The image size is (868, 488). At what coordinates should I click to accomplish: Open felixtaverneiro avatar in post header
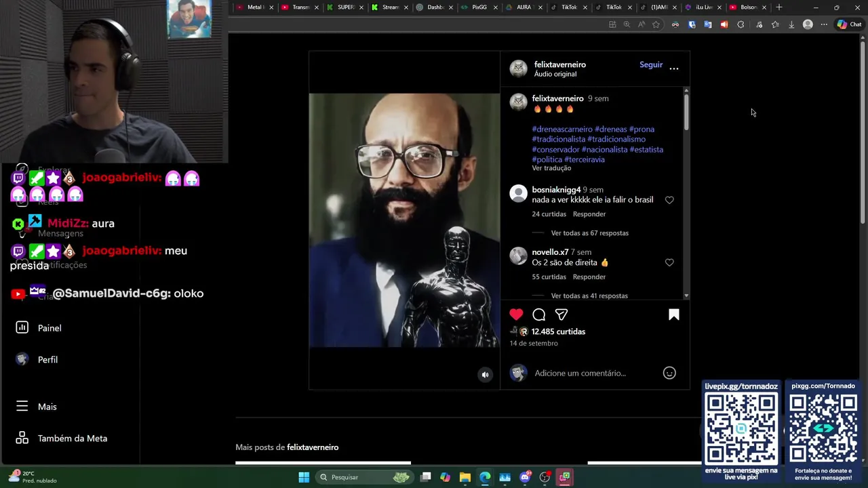pyautogui.click(x=519, y=68)
